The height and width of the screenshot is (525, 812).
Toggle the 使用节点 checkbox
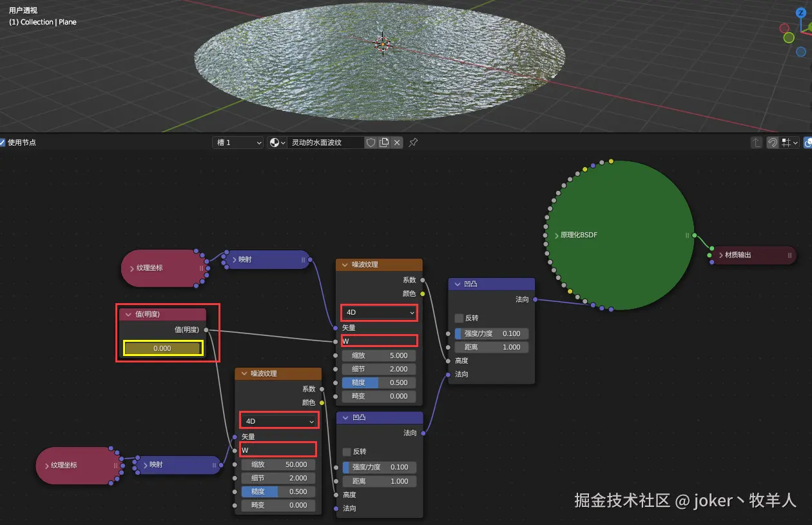3,143
